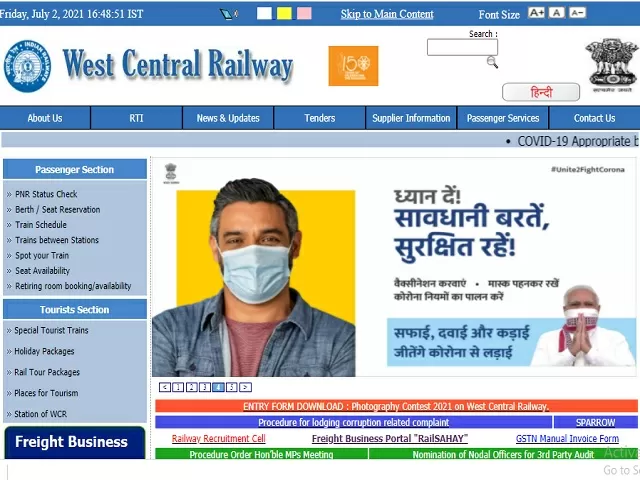Select the pink color theme swatch
The width and height of the screenshot is (640, 480).
pyautogui.click(x=304, y=13)
